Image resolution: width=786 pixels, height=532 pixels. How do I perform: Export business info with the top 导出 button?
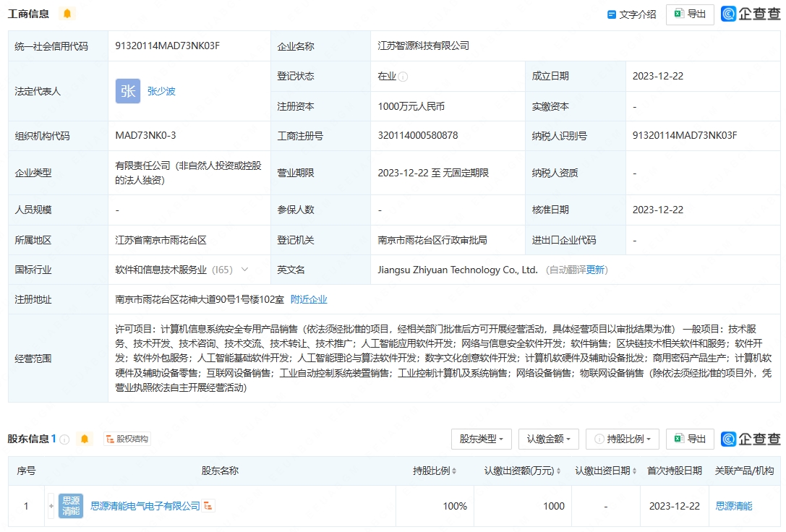click(x=690, y=14)
